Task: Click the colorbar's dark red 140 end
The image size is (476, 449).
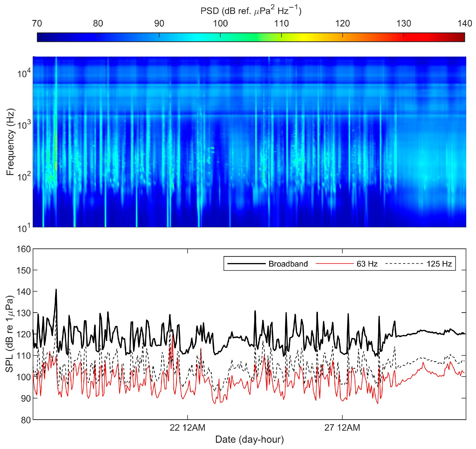Action: 463,37
